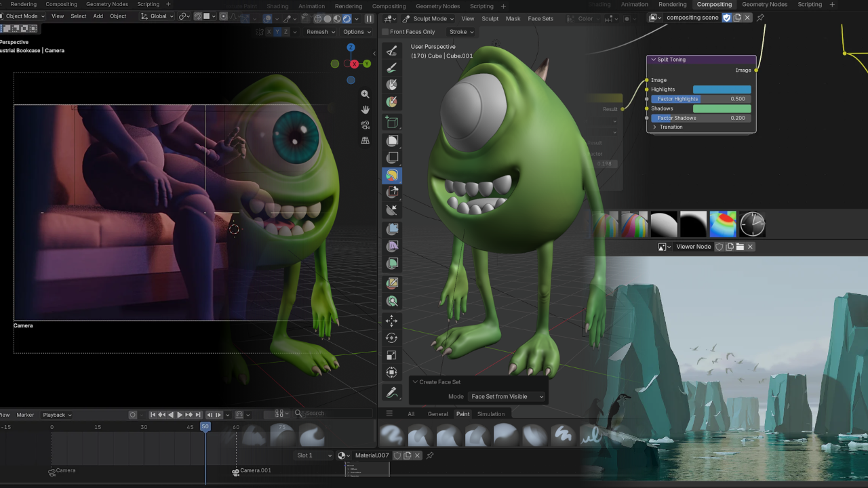Click the frame 50 playhead marker
The image size is (868, 488).
(205, 427)
